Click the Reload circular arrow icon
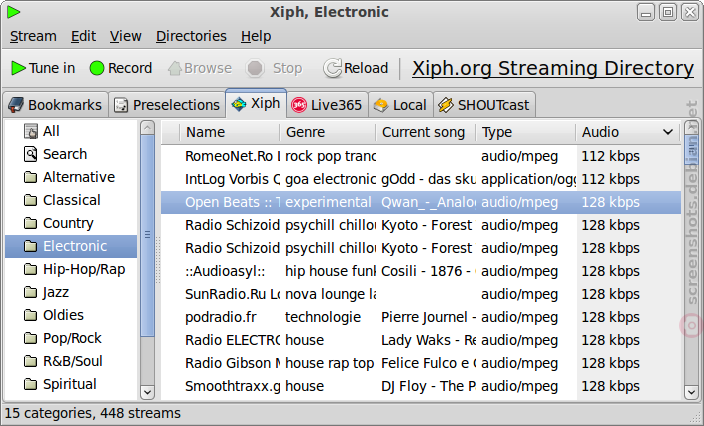Image resolution: width=704 pixels, height=426 pixels. (332, 68)
